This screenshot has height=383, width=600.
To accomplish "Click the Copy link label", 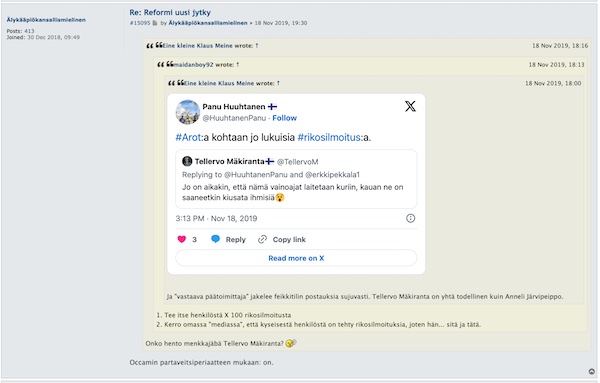I will (289, 240).
